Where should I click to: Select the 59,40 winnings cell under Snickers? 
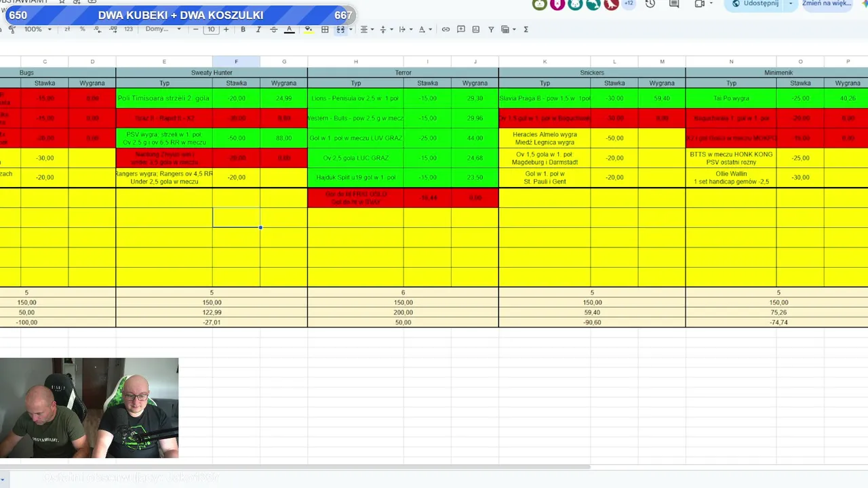pyautogui.click(x=662, y=98)
